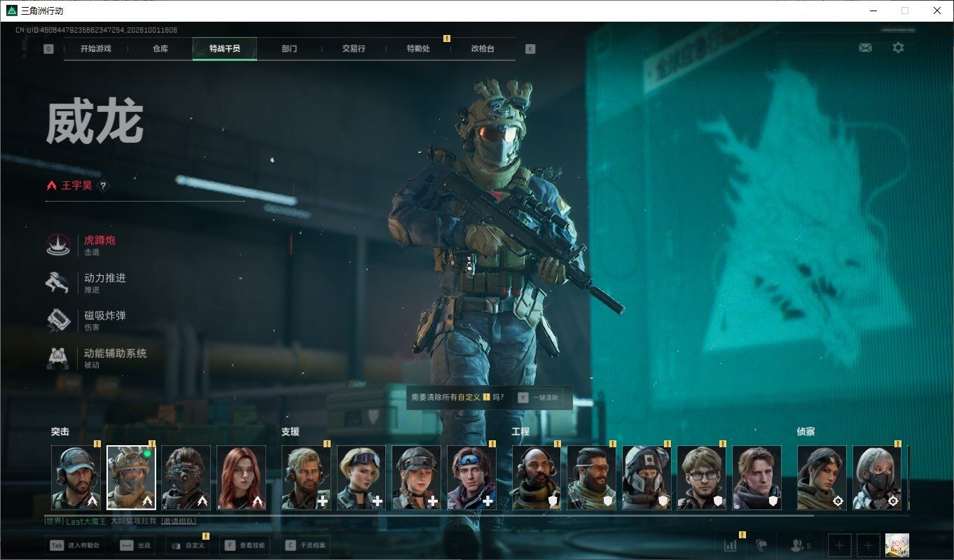The width and height of the screenshot is (954, 560).
Task: Click the E key next-tab icon
Action: click(530, 49)
